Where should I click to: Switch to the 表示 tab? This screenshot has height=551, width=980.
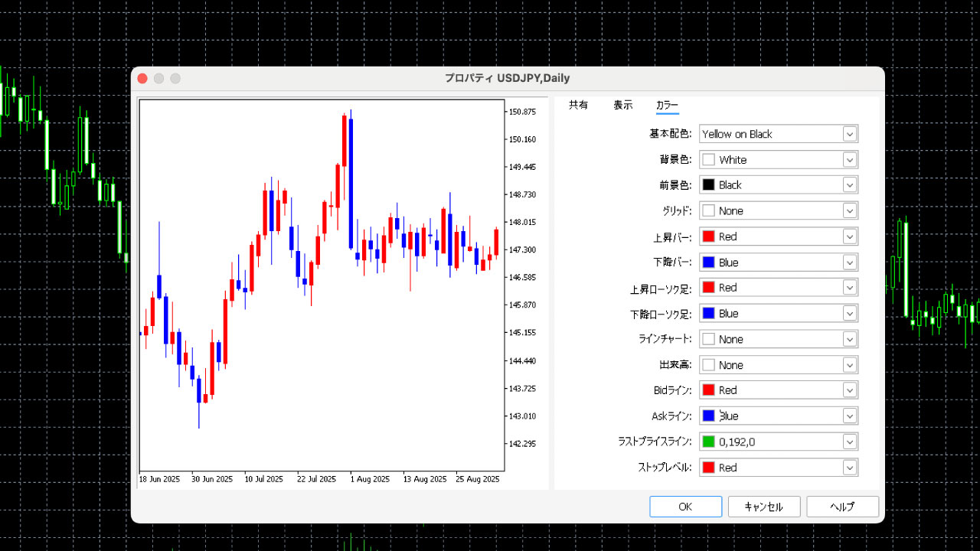pos(622,105)
